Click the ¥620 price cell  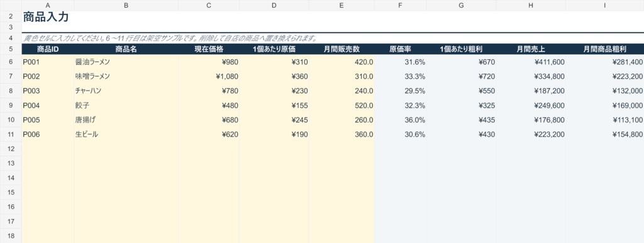(209, 135)
